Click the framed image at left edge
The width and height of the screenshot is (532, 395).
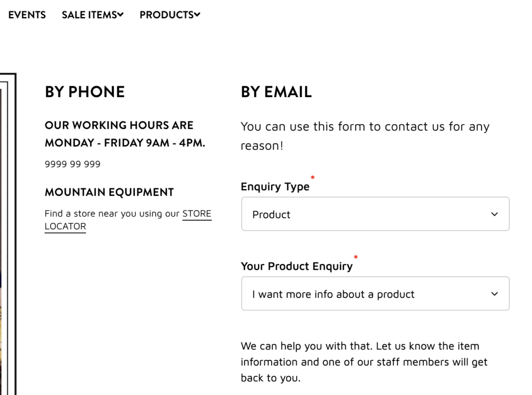tap(8, 234)
